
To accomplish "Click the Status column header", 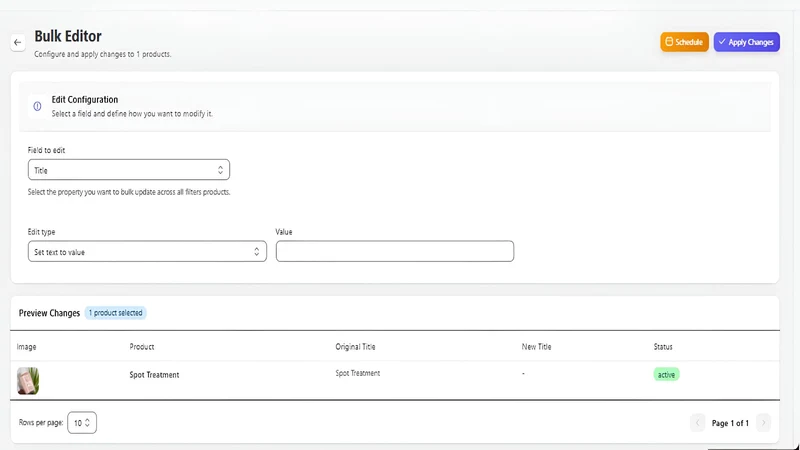I will 663,346.
